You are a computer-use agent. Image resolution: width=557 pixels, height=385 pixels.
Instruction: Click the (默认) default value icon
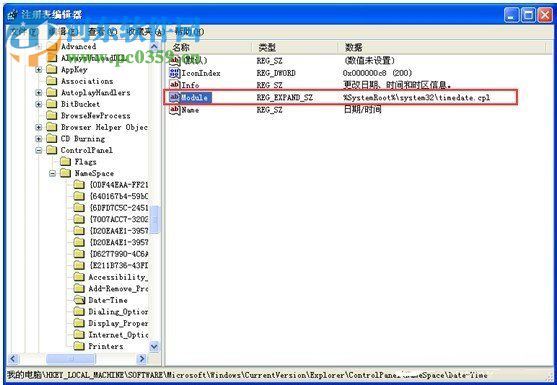click(174, 60)
